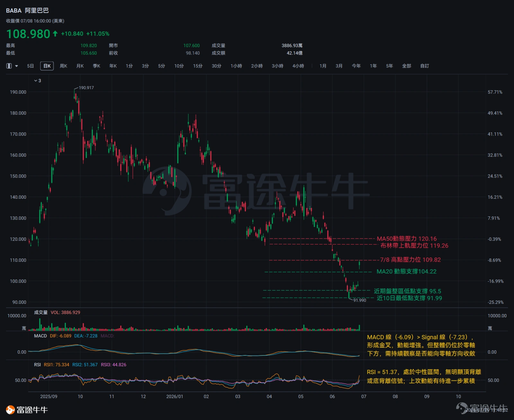Switch to the 3分 interval
Image resolution: width=514 pixels, height=420 pixels.
tap(146, 66)
